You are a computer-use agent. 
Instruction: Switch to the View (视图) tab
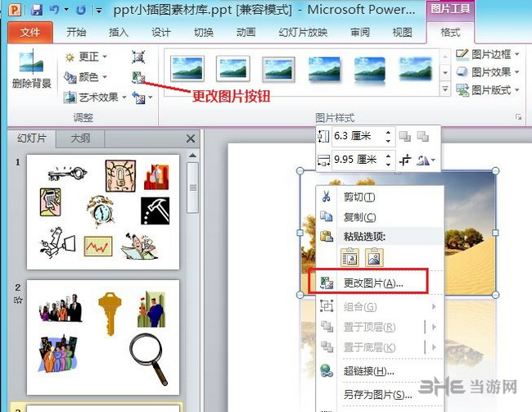(402, 32)
